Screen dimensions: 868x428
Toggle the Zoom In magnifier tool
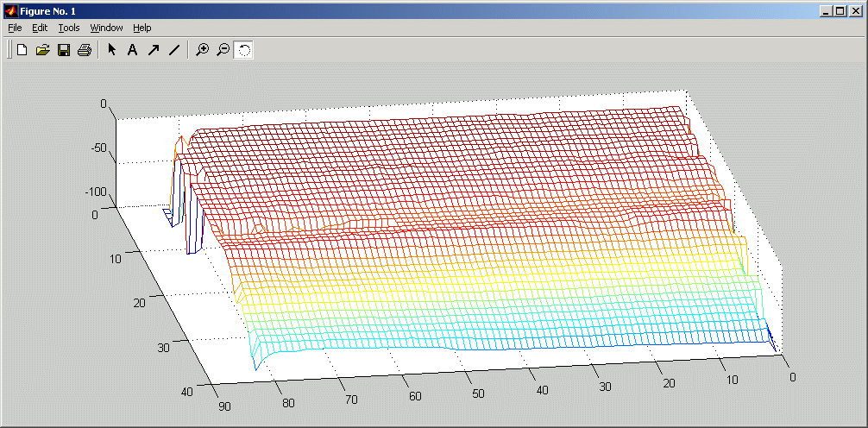[202, 50]
